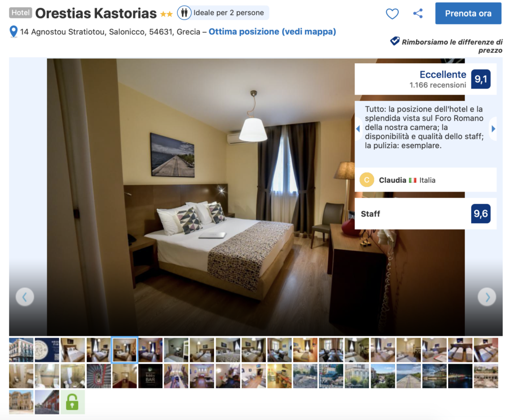Click the Staff 9,6 score box
Screen dimensions: 510x420
[425, 213]
